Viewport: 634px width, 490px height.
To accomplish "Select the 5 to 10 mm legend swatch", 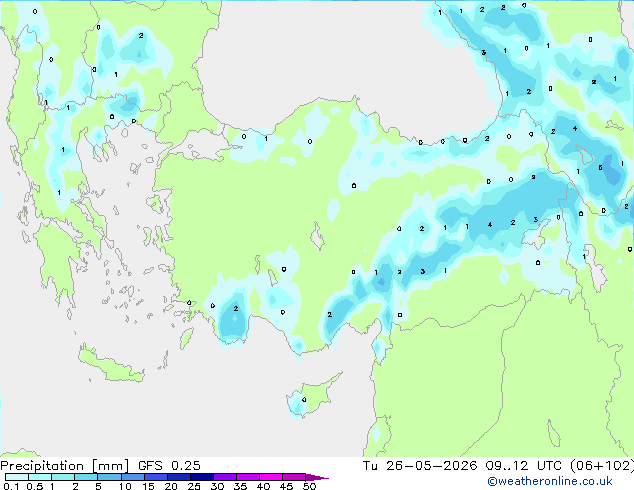I will 109,477.
